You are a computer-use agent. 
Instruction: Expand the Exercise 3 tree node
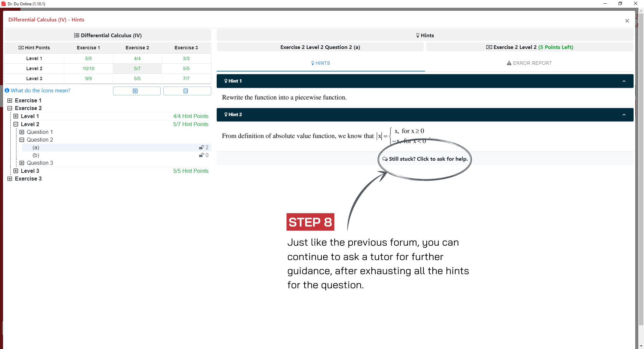10,179
